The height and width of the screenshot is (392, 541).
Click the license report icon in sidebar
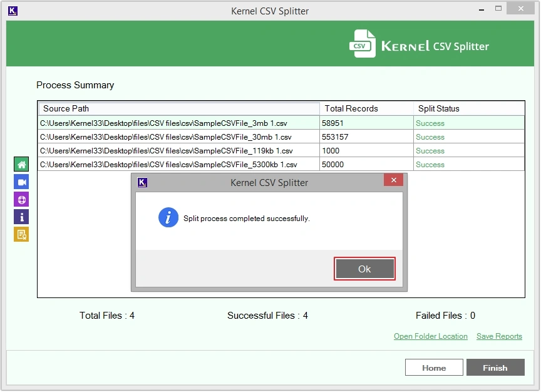click(21, 234)
